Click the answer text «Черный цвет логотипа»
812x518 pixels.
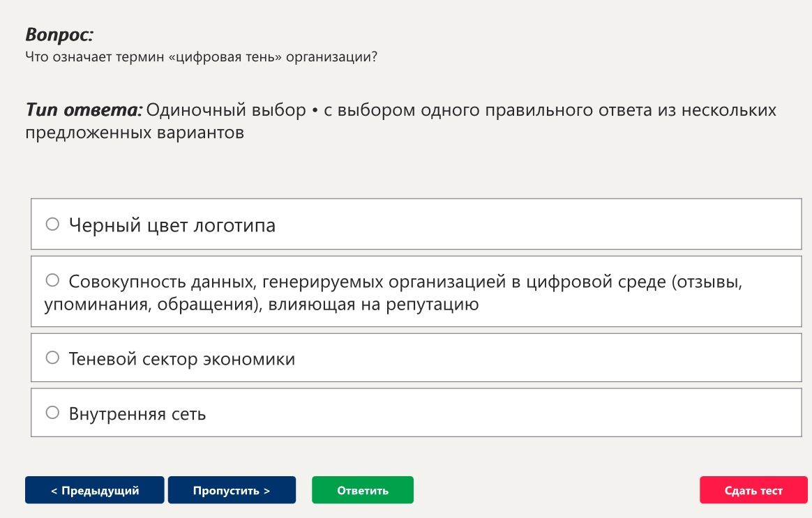172,226
